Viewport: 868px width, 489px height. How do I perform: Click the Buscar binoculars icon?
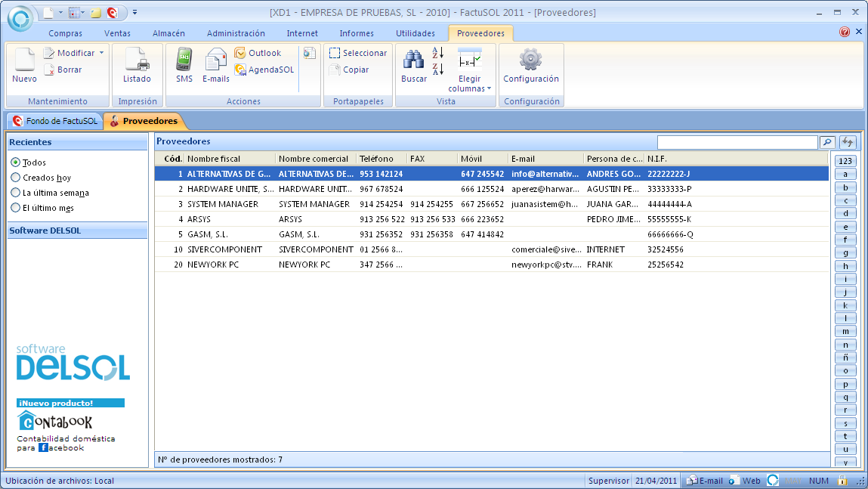point(414,64)
